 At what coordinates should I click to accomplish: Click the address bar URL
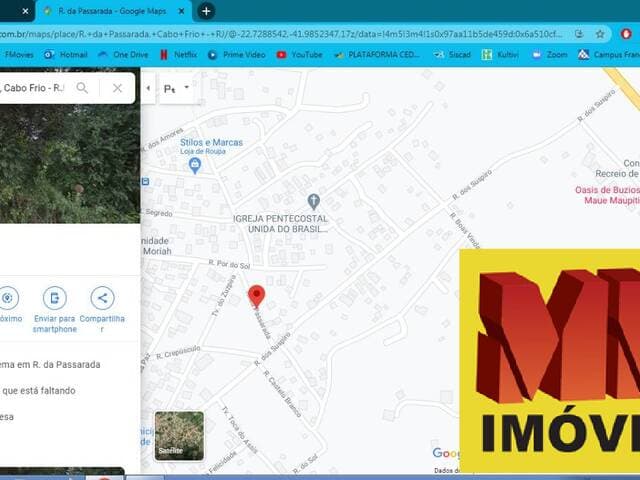point(282,34)
